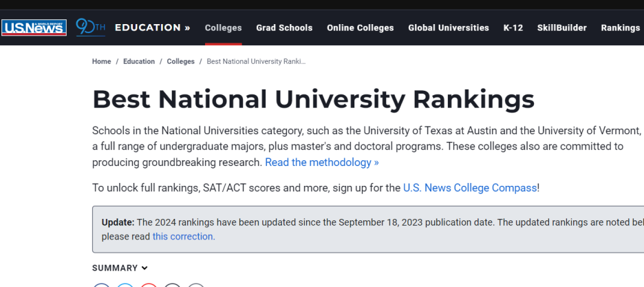Click the truncated Best National University breadcrumb
This screenshot has height=287, width=644.
click(x=256, y=61)
